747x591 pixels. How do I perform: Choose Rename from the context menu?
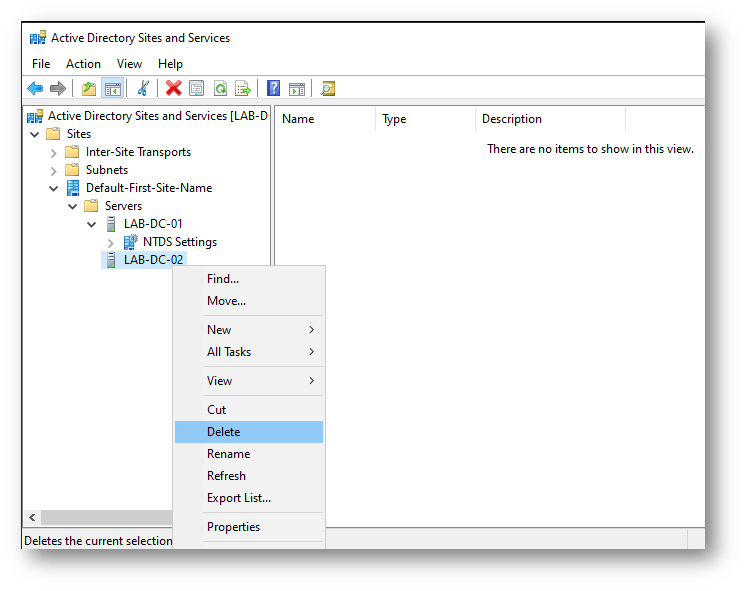pos(249,454)
